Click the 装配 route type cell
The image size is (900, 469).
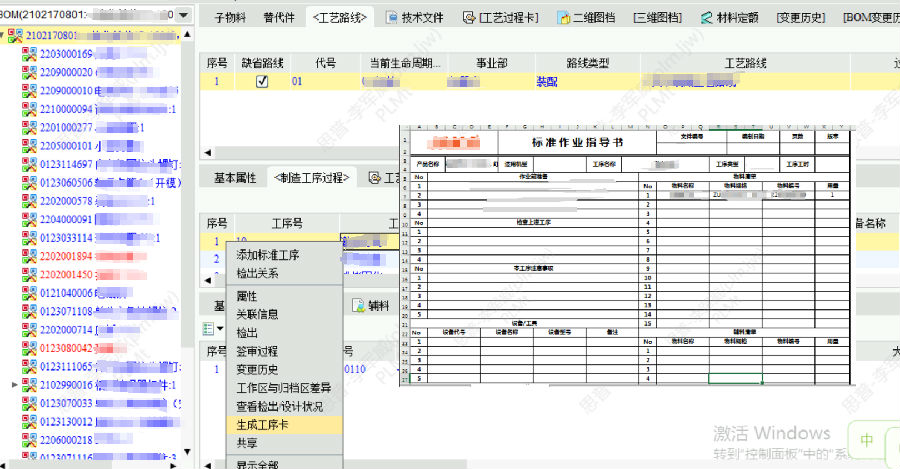[547, 82]
